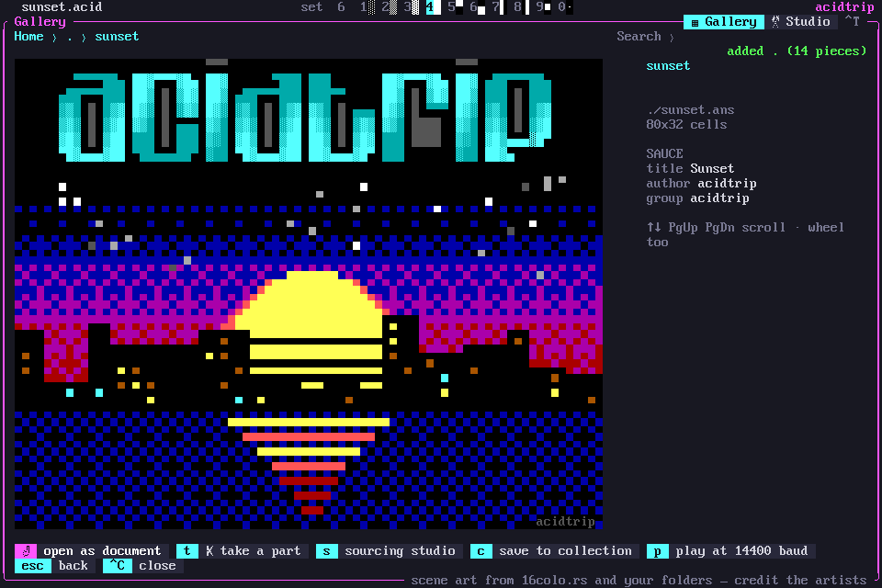Click the 'title Sunset' metadata row

690,169
